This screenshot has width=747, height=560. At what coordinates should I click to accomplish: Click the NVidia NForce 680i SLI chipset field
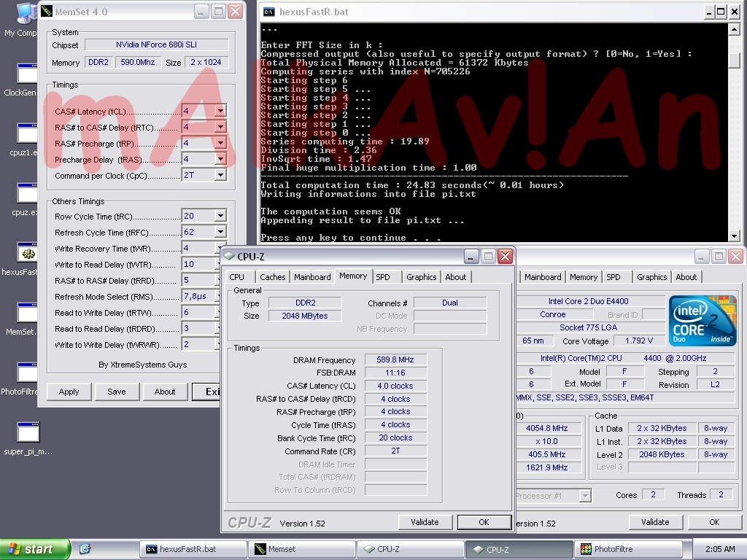coord(156,44)
